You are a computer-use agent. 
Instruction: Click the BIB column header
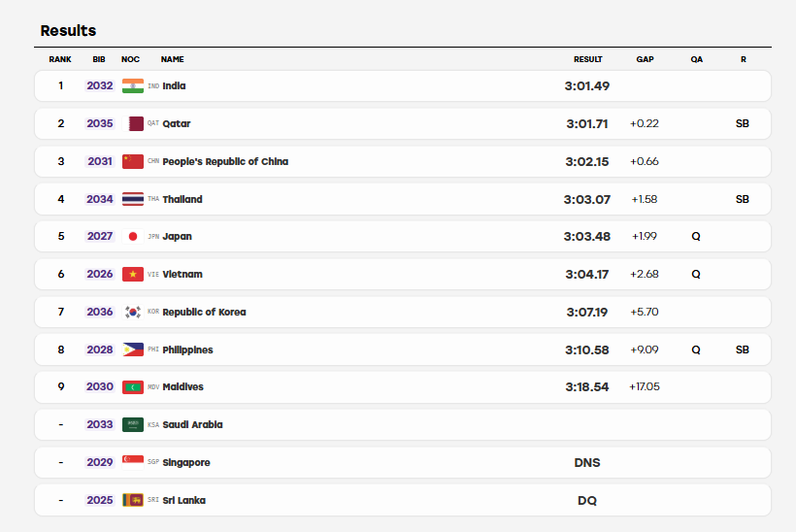click(99, 59)
